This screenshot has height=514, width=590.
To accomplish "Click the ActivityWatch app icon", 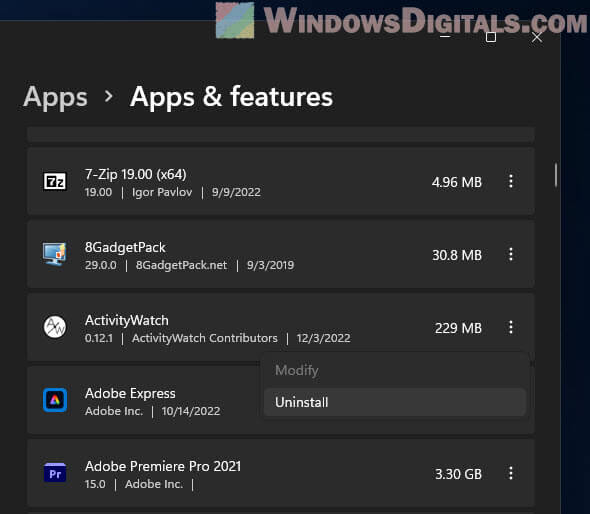I will (55, 327).
